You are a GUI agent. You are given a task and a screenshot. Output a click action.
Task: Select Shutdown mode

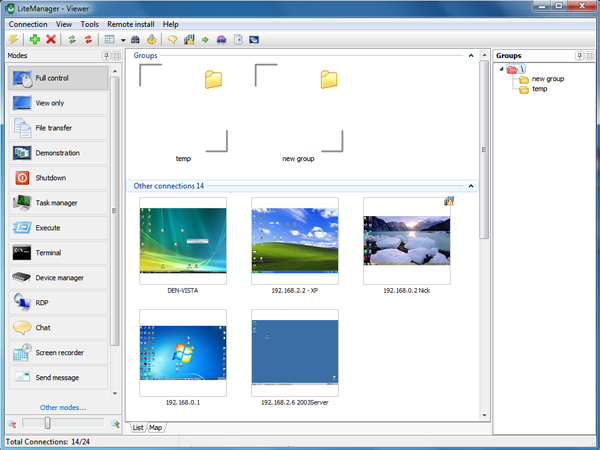(x=59, y=178)
